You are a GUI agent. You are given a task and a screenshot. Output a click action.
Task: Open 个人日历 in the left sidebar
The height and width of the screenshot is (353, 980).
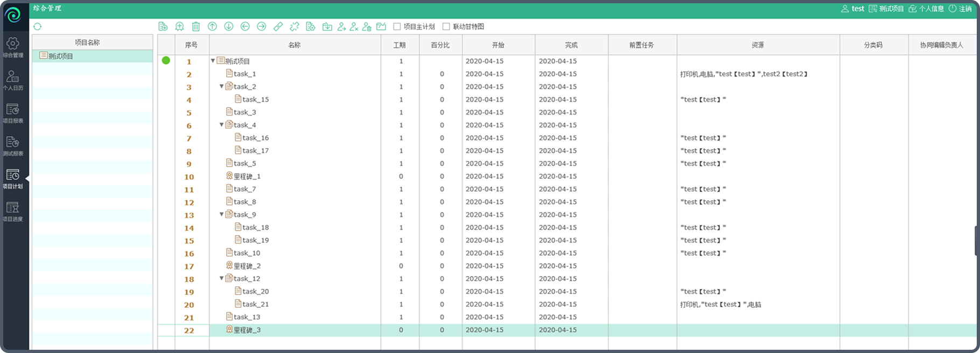(x=13, y=81)
